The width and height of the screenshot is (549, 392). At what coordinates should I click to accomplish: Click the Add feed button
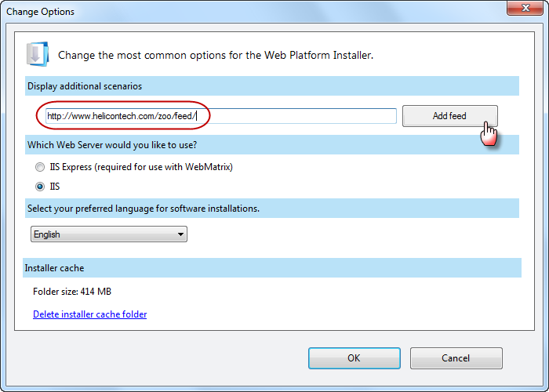(450, 116)
